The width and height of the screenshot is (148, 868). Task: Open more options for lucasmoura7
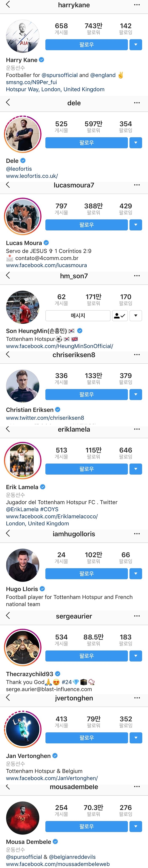(137, 185)
